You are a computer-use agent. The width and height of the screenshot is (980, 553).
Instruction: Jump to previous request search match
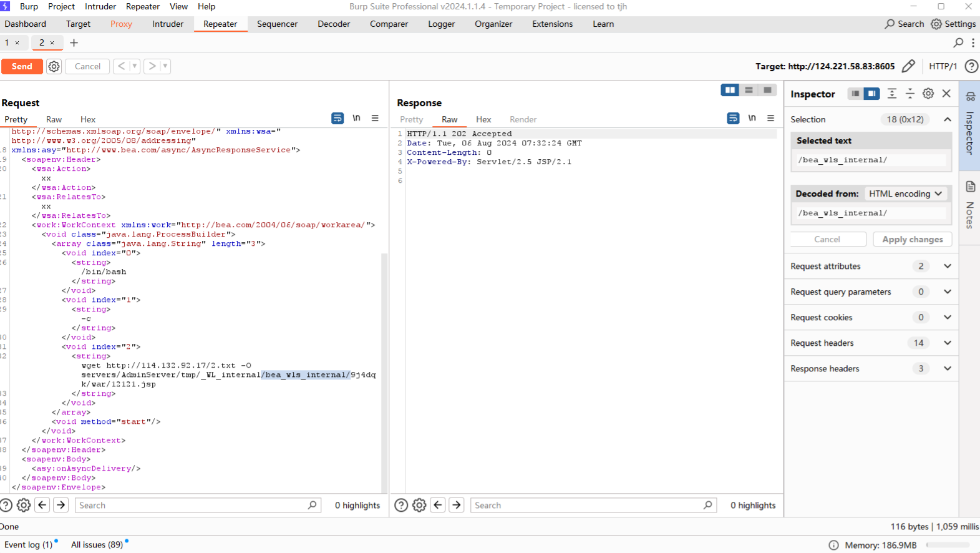42,505
